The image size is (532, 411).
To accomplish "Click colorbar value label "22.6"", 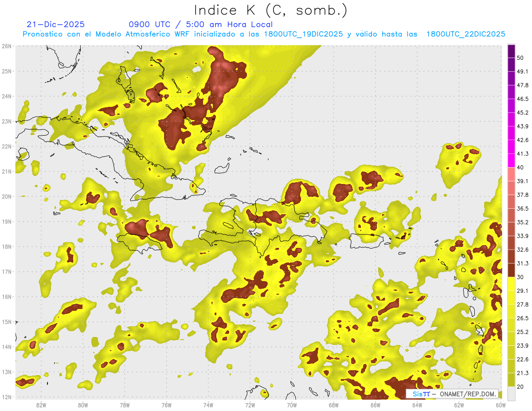I will (x=523, y=360).
